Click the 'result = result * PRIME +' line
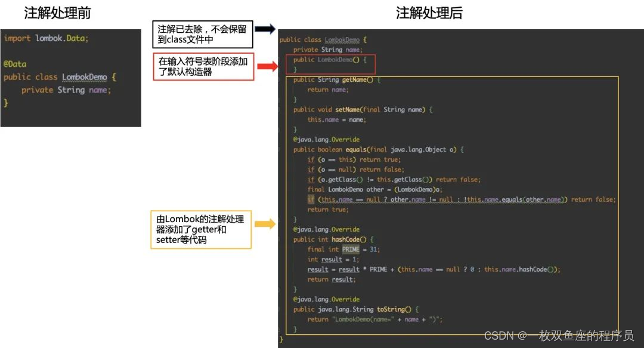This screenshot has width=644, height=348. pos(434,269)
